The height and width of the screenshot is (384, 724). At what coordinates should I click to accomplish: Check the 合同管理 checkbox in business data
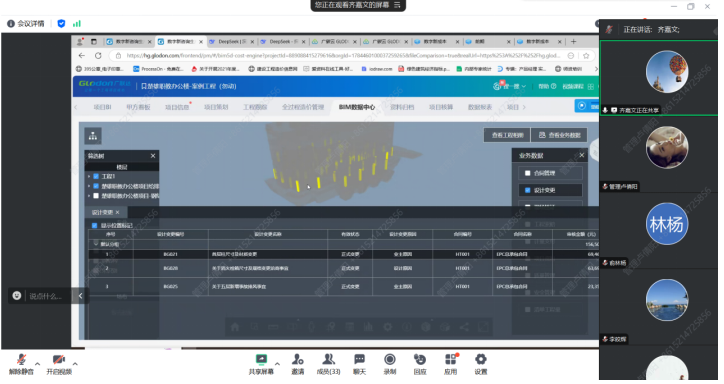(528, 173)
